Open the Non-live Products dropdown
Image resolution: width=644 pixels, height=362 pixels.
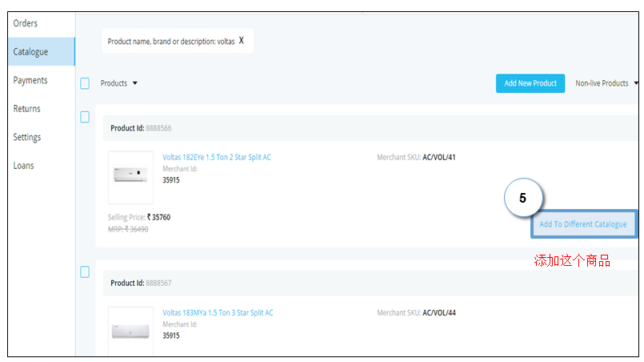[x=606, y=83]
